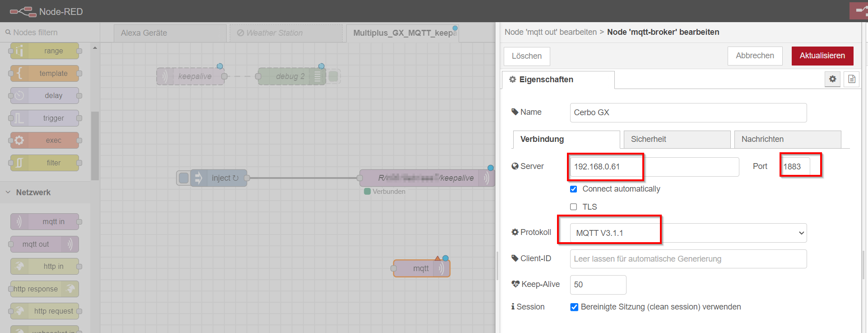Screen dimensions: 868x333
Task: Open node settings gear icon in editor
Action: tap(832, 79)
